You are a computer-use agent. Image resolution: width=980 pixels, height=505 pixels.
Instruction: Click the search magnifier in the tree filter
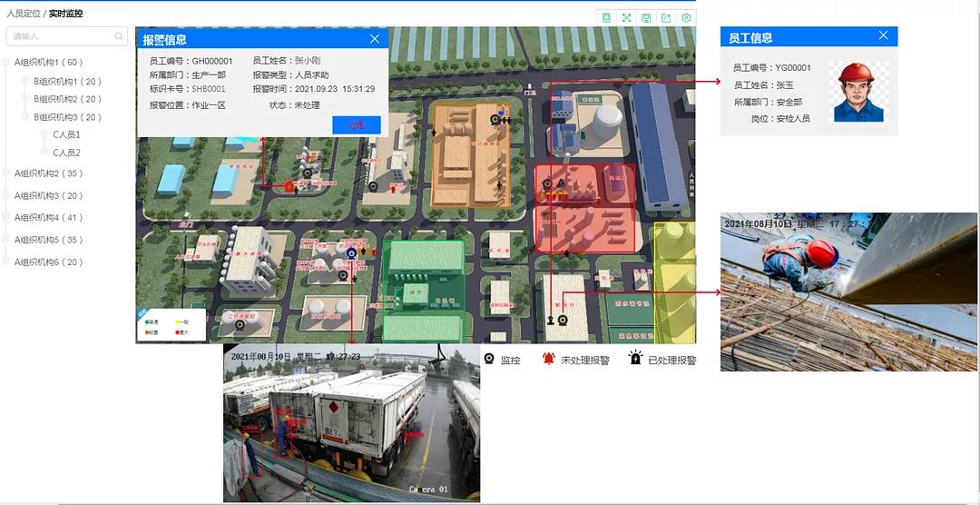click(x=119, y=36)
